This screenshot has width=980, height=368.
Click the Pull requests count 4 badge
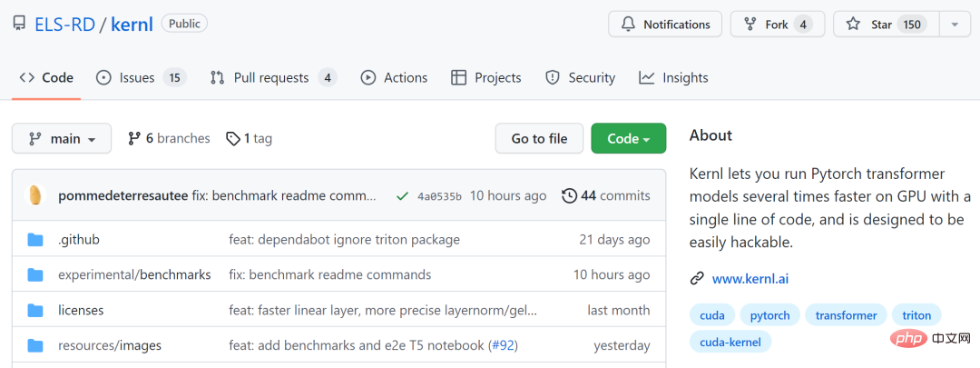(328, 77)
